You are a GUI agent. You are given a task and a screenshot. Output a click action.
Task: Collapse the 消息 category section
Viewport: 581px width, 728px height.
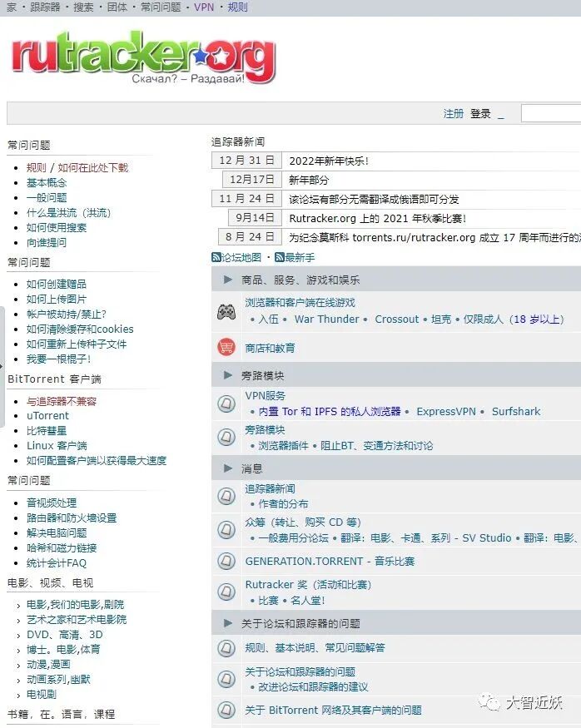click(x=227, y=468)
